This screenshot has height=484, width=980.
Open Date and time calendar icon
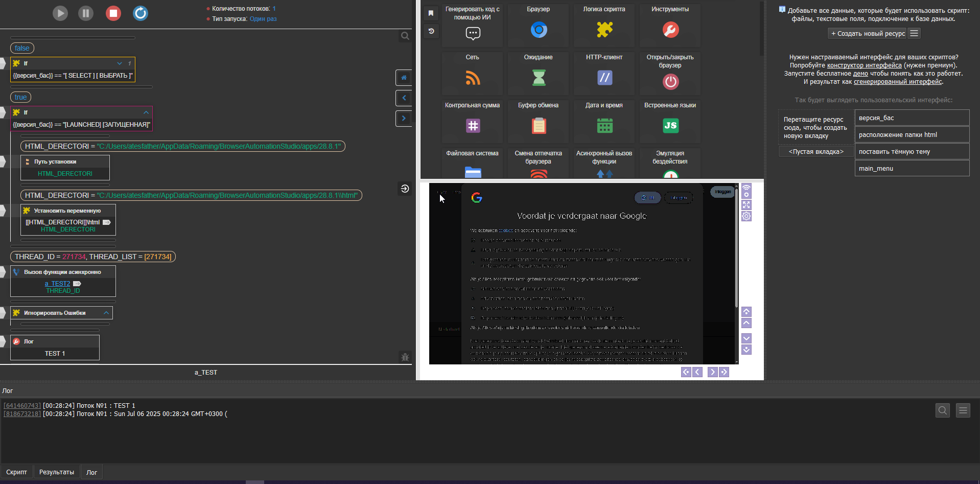[604, 126]
